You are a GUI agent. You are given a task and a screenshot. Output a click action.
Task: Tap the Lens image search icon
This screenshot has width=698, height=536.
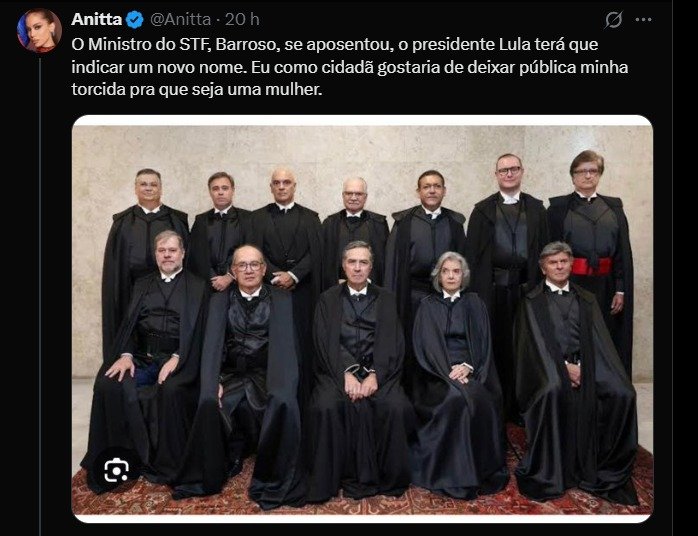(x=117, y=470)
